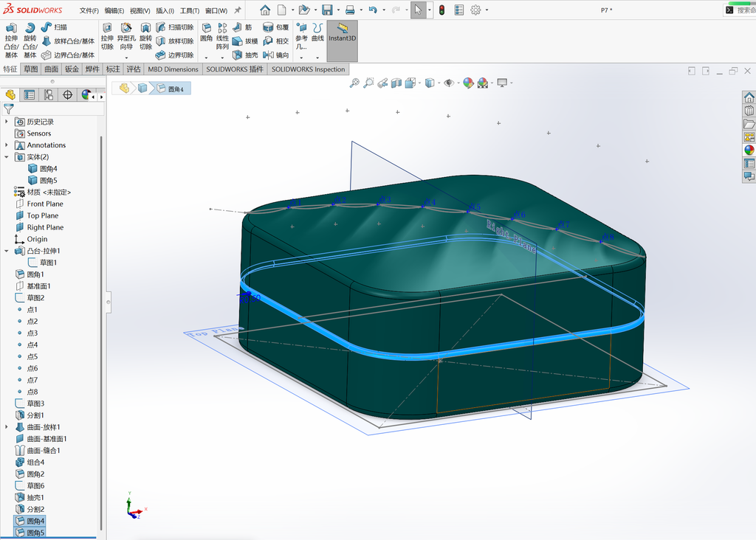
Task: Toggle Instant3D mode
Action: 343,41
